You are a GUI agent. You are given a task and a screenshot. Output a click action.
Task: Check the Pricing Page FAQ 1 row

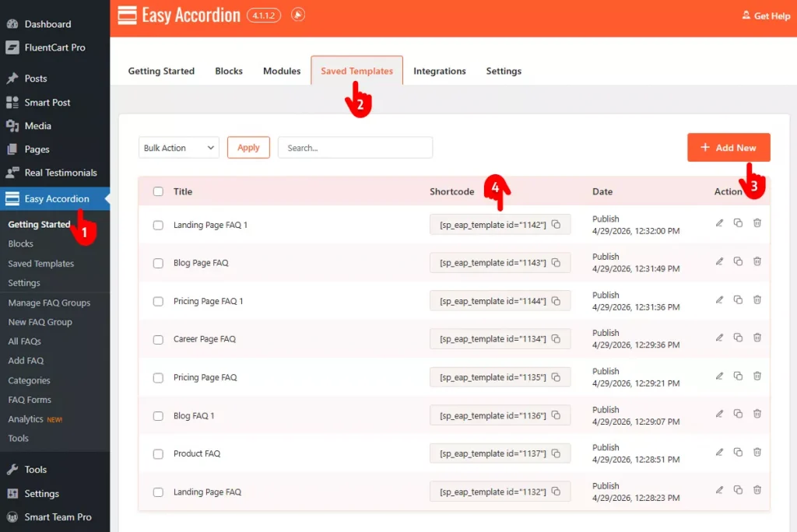(158, 301)
